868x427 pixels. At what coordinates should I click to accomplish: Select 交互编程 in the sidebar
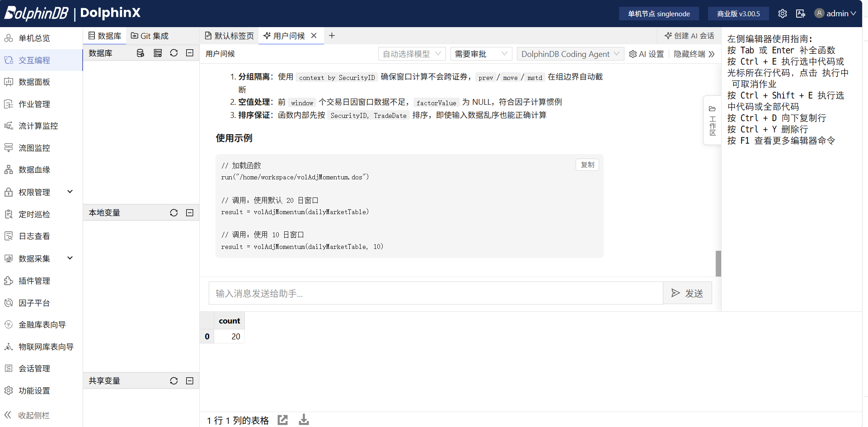click(x=41, y=60)
